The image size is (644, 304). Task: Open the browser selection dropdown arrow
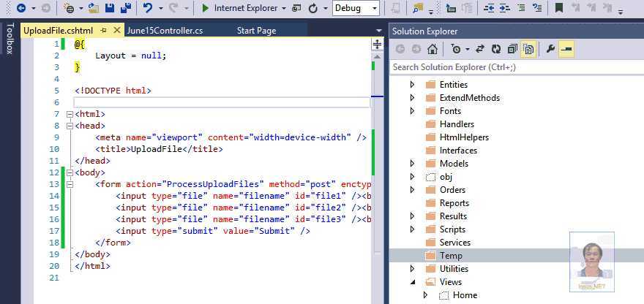[x=284, y=8]
